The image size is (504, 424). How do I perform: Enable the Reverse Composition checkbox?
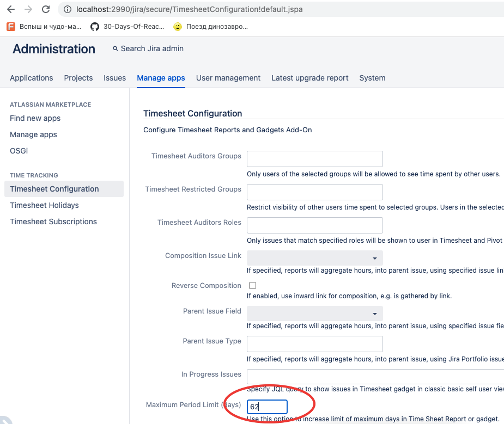[x=253, y=285]
